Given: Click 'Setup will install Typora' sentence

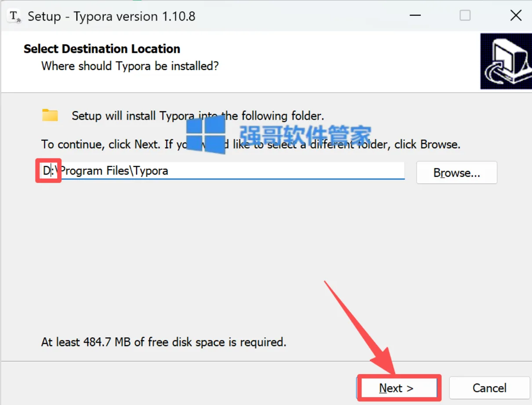Looking at the screenshot, I should point(198,116).
